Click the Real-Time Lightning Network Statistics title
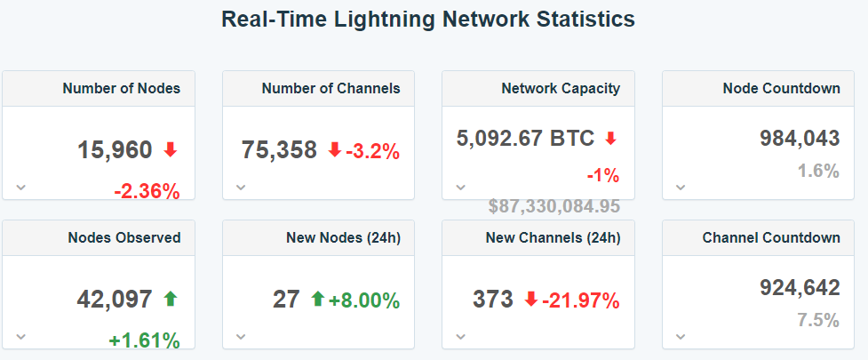 [428, 20]
